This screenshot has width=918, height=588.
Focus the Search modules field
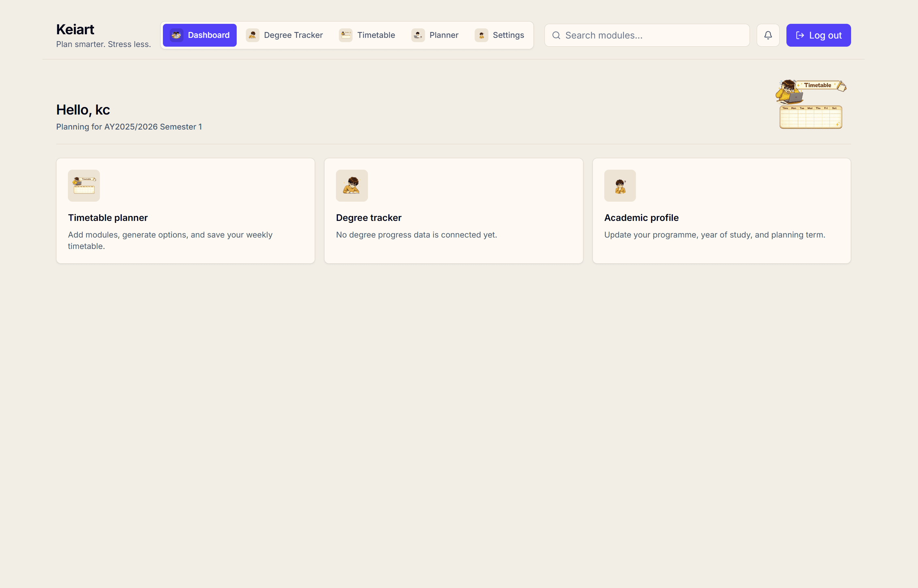click(647, 35)
